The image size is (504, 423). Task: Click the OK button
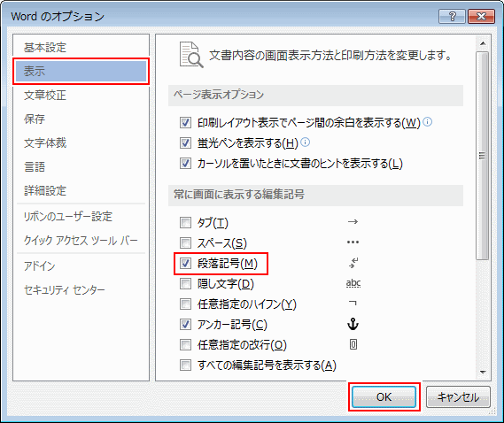(x=384, y=397)
